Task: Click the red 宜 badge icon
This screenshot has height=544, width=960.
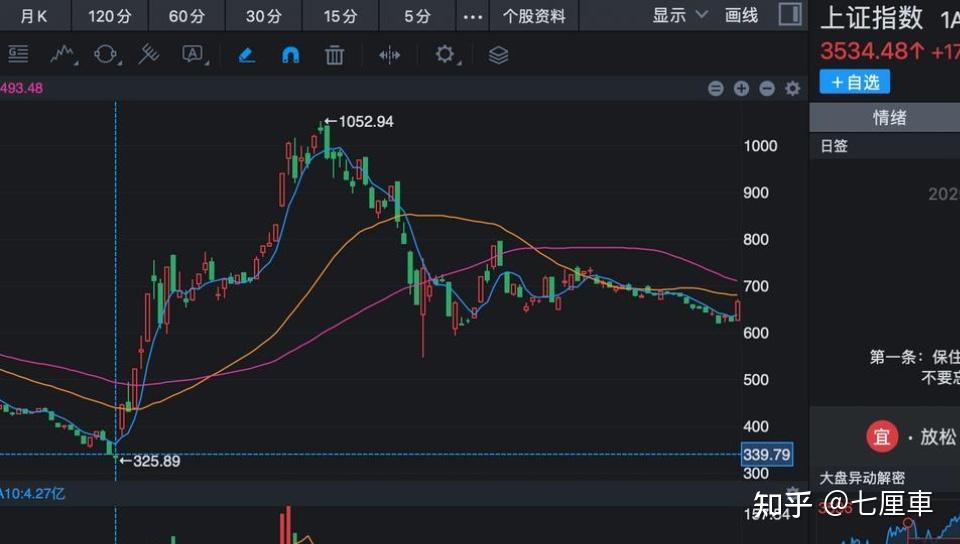Action: click(882, 437)
